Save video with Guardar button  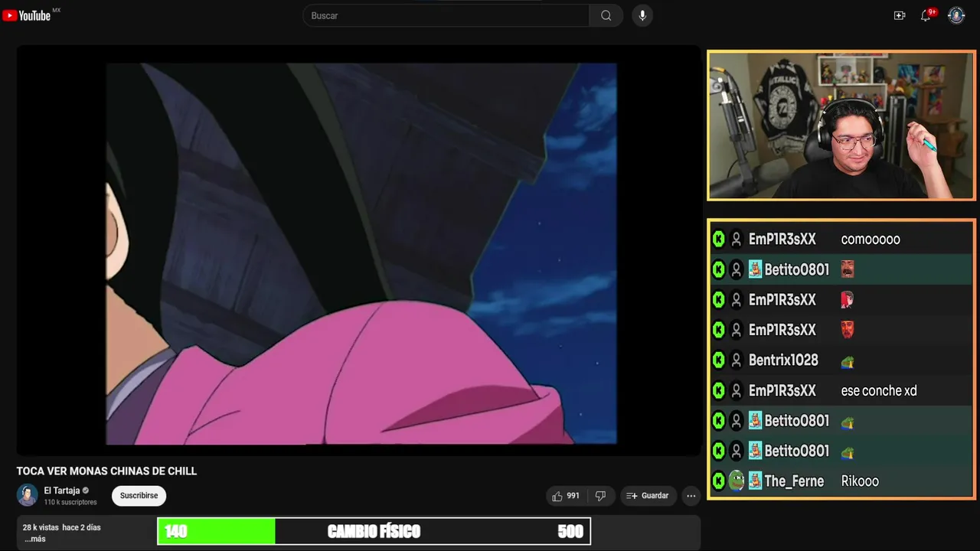pyautogui.click(x=648, y=496)
